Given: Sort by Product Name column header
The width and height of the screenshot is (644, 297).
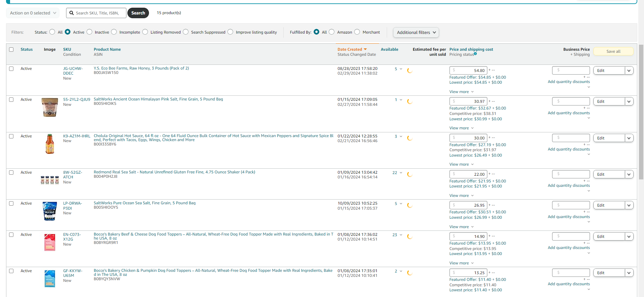Looking at the screenshot, I should tap(107, 49).
